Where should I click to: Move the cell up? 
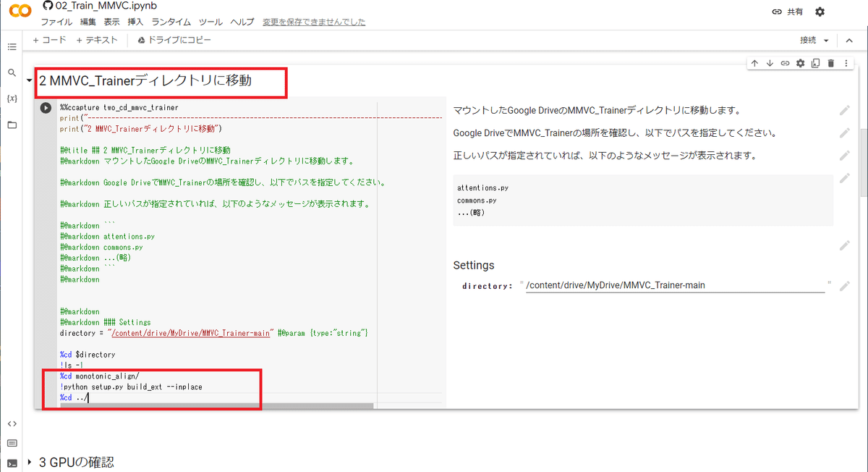754,64
